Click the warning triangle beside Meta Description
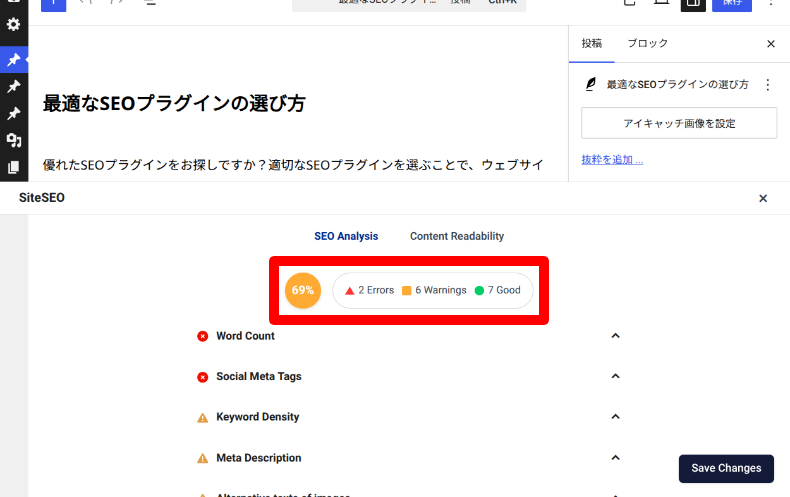 [x=203, y=458]
